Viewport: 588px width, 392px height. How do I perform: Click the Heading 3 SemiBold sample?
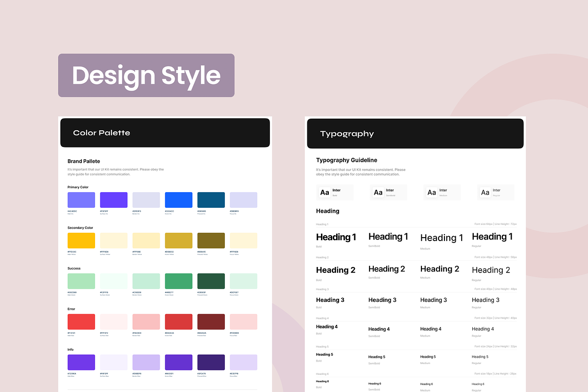(382, 300)
